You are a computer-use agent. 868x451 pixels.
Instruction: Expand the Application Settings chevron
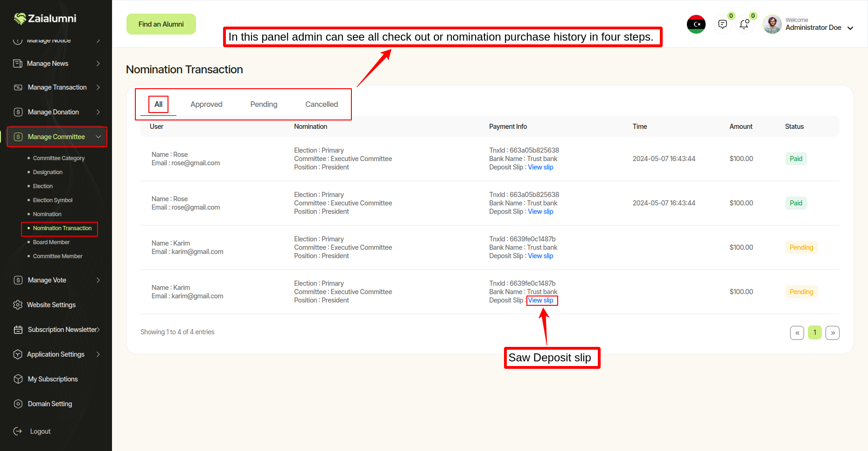pyautogui.click(x=98, y=354)
